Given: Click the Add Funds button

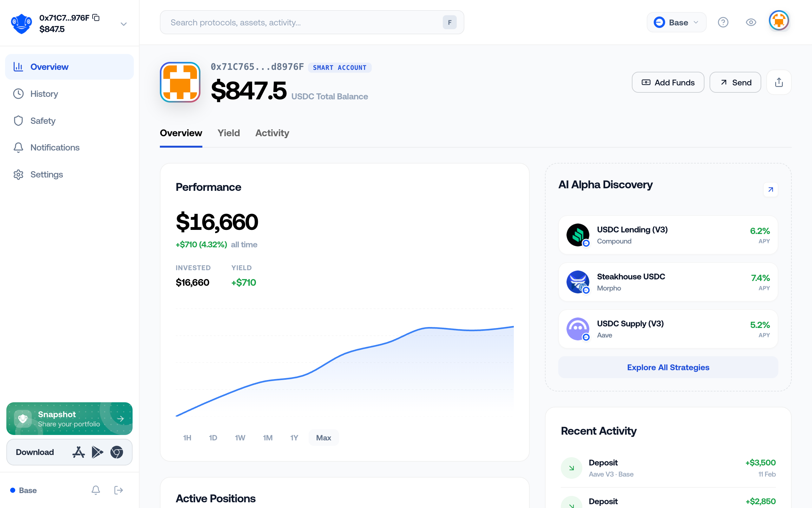Looking at the screenshot, I should point(668,82).
